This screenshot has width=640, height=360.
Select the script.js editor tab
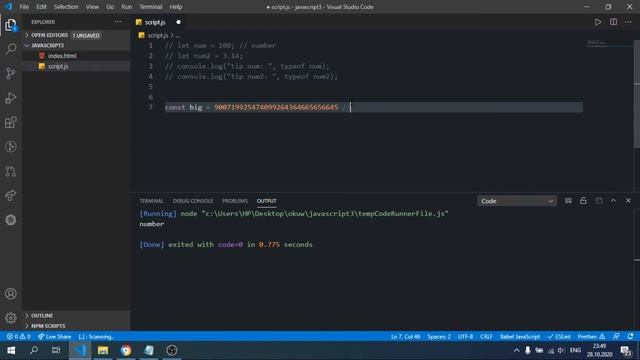[155, 22]
